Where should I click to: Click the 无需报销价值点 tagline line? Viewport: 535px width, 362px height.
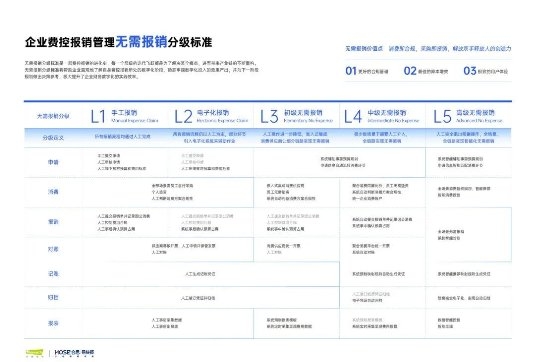(x=428, y=48)
